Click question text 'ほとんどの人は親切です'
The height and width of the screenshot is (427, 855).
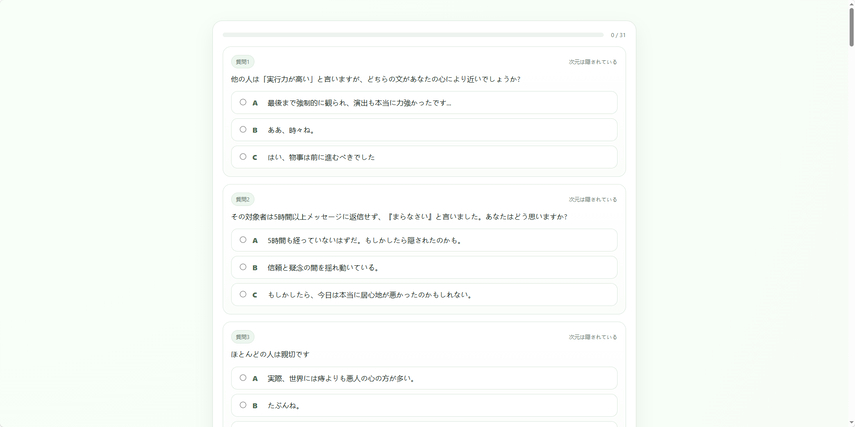pyautogui.click(x=270, y=354)
